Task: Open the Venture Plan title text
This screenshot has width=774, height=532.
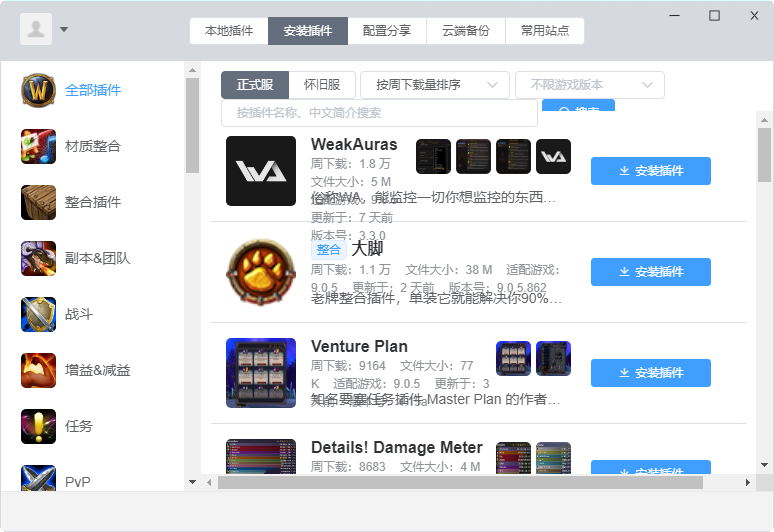Action: tap(359, 346)
